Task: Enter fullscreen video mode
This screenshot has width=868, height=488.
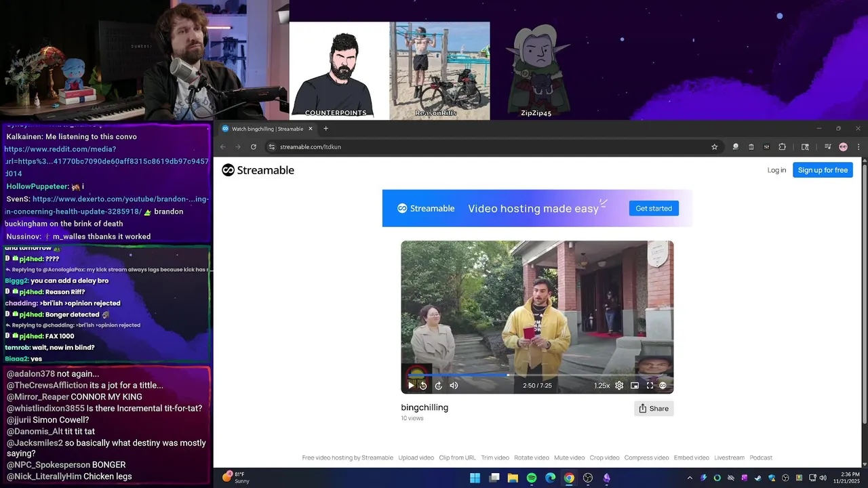Action: pyautogui.click(x=650, y=386)
